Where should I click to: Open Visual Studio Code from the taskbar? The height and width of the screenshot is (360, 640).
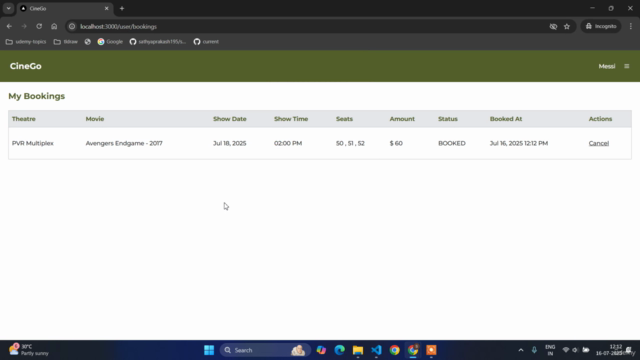pos(376,350)
